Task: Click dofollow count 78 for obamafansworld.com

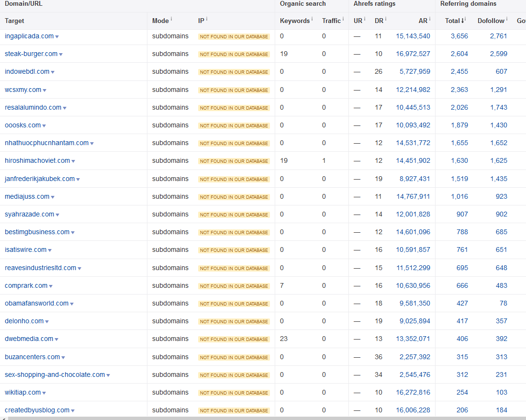Action: click(503, 304)
